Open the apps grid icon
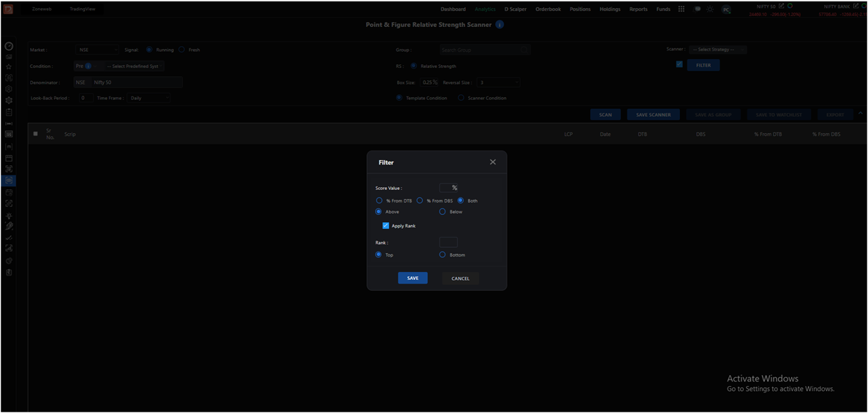 coord(682,9)
